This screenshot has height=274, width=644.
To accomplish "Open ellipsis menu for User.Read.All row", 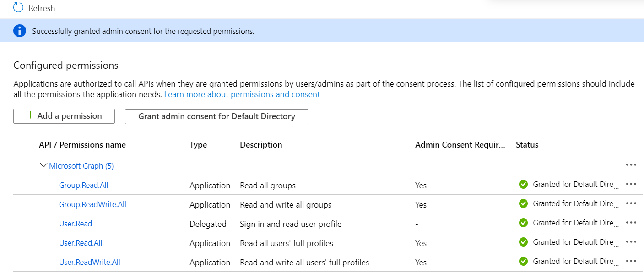I will pyautogui.click(x=631, y=242).
